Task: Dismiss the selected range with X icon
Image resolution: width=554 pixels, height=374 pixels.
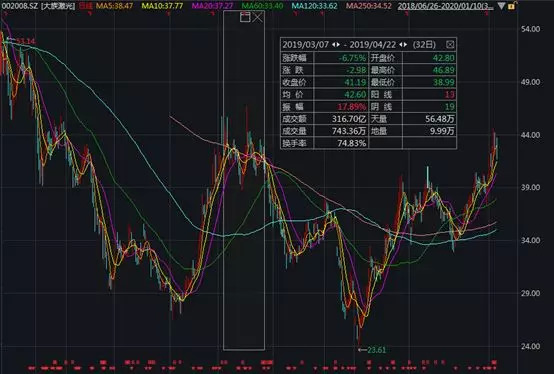Action: [258, 17]
